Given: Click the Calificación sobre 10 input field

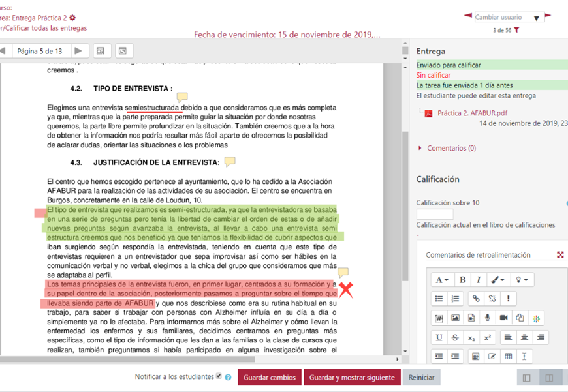Looking at the screenshot, I should (435, 214).
